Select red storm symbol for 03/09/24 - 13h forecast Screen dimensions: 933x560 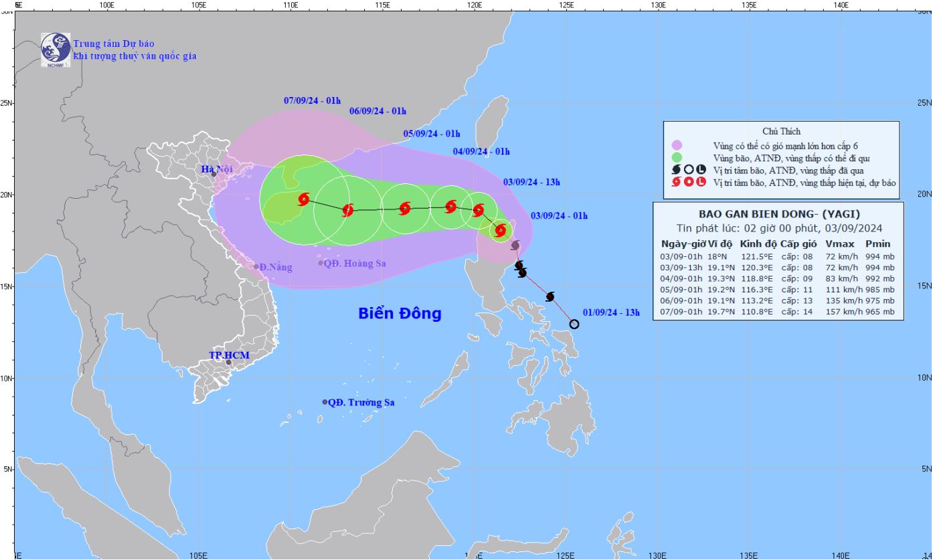click(479, 210)
